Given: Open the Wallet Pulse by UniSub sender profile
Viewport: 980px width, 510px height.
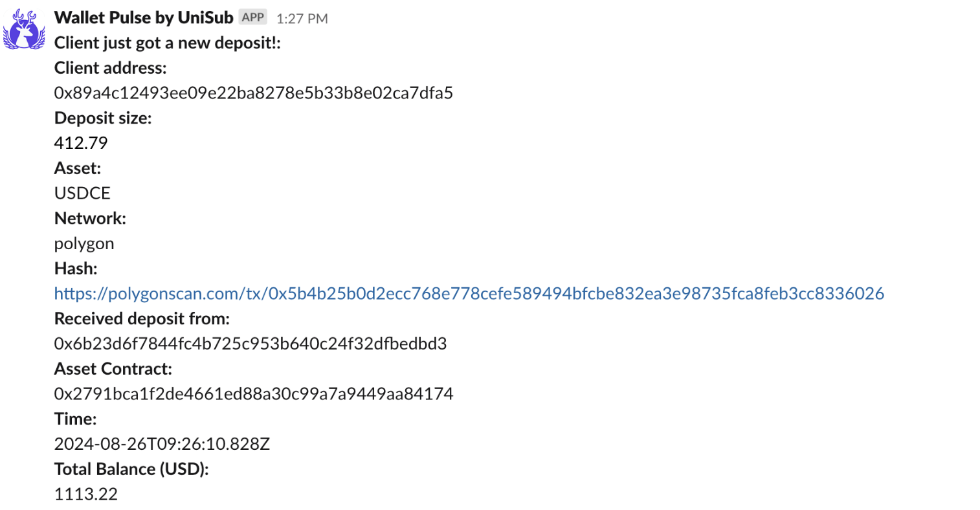Looking at the screenshot, I should [x=143, y=17].
